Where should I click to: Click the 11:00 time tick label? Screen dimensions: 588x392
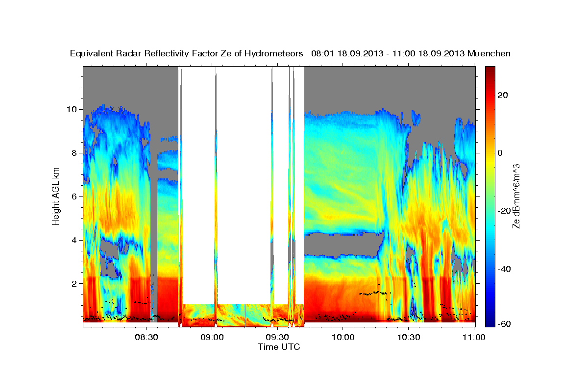click(474, 337)
